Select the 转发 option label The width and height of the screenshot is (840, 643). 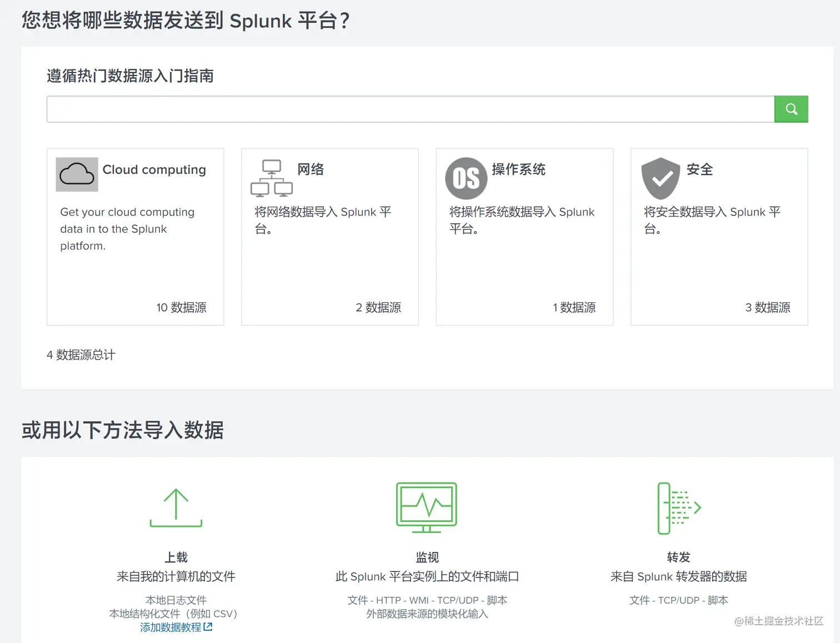tap(678, 557)
